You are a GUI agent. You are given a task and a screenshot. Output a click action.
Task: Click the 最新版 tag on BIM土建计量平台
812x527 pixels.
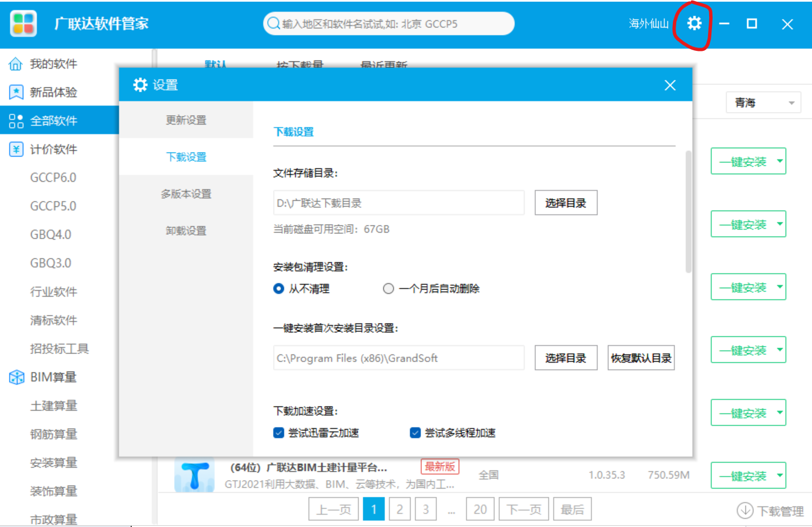pos(440,467)
